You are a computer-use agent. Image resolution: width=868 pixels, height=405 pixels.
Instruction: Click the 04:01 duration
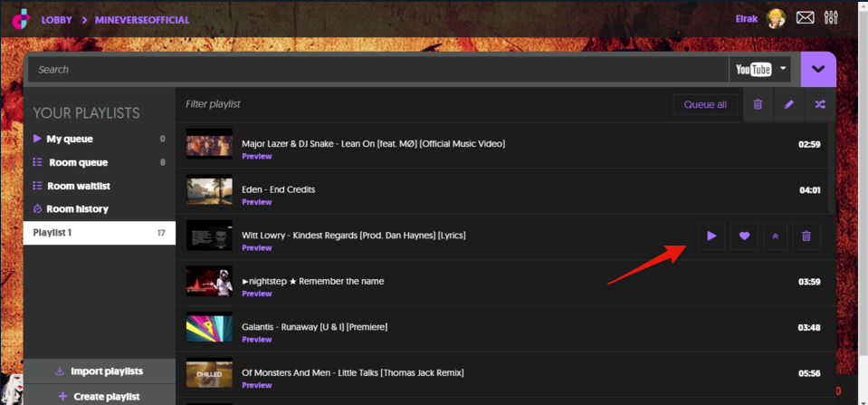pos(810,190)
